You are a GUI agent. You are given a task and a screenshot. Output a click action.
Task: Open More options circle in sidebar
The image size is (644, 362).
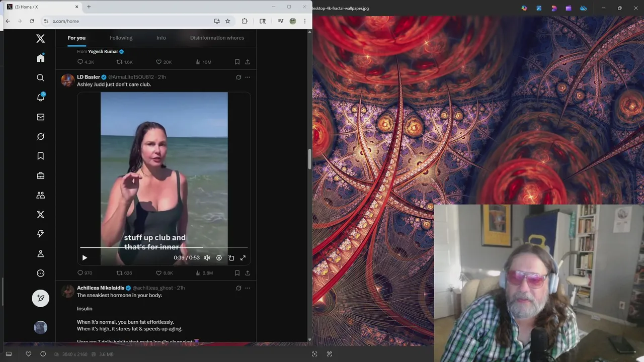pos(41,274)
